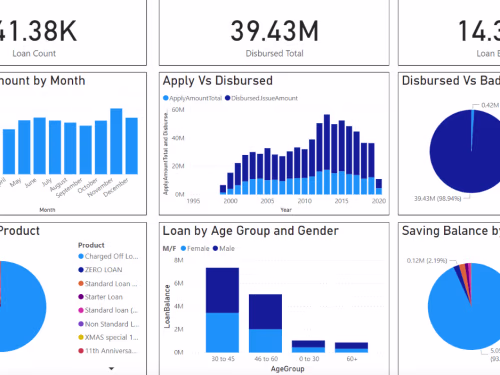Select the 46 to 60 female bar segment

(x=265, y=341)
